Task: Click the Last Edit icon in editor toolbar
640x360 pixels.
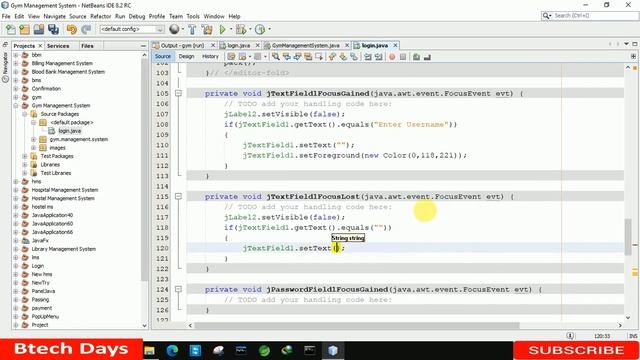Action: pyautogui.click(x=231, y=57)
